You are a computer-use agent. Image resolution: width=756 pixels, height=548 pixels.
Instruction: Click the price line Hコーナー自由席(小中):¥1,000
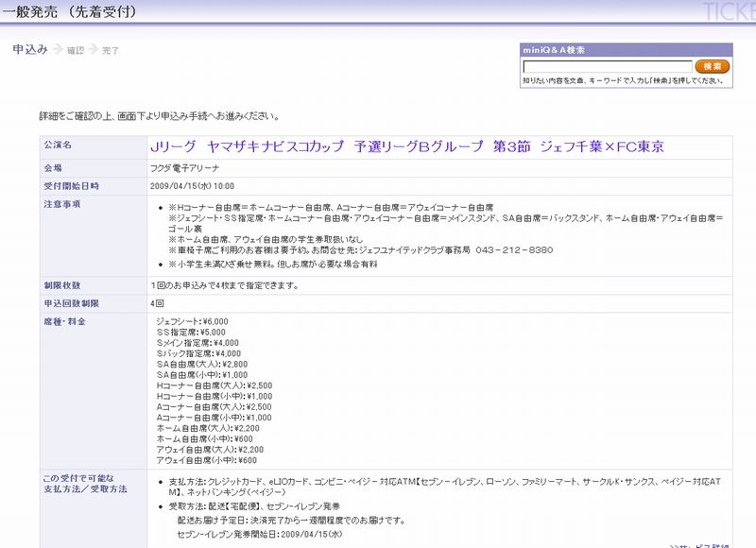tap(215, 396)
